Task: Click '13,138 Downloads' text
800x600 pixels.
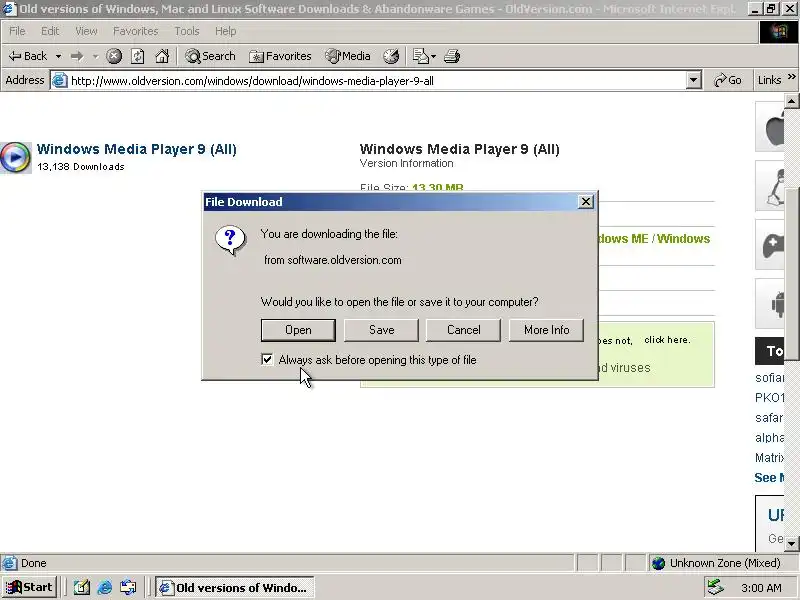Action: pyautogui.click(x=81, y=167)
